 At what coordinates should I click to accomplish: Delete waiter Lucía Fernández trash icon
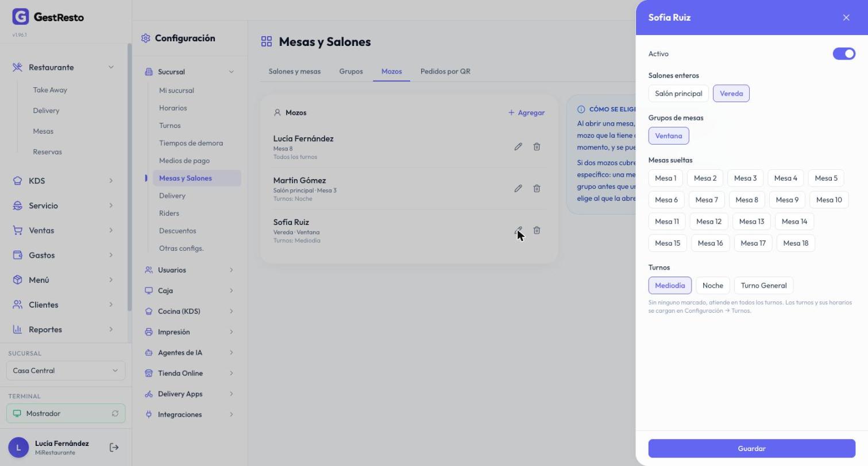tap(537, 147)
